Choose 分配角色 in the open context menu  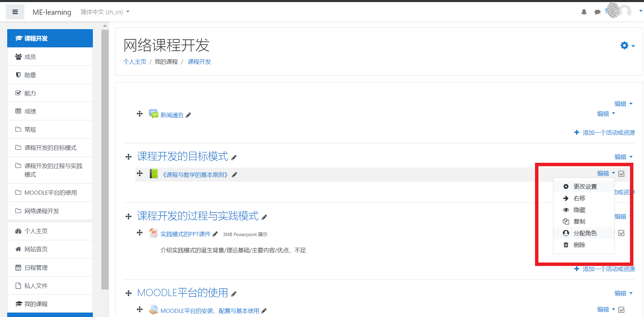click(585, 233)
